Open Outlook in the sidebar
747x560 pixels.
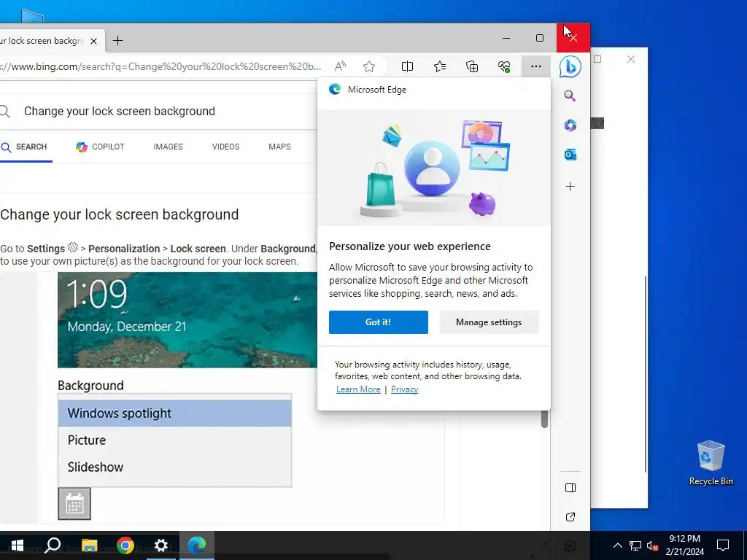(x=570, y=155)
